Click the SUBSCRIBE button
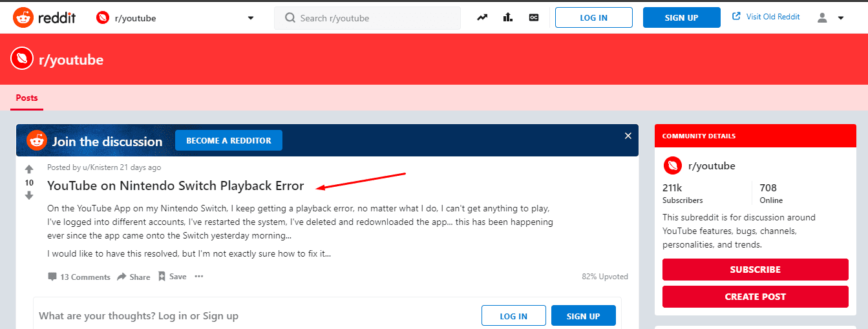Image resolution: width=868 pixels, height=329 pixels. [756, 270]
